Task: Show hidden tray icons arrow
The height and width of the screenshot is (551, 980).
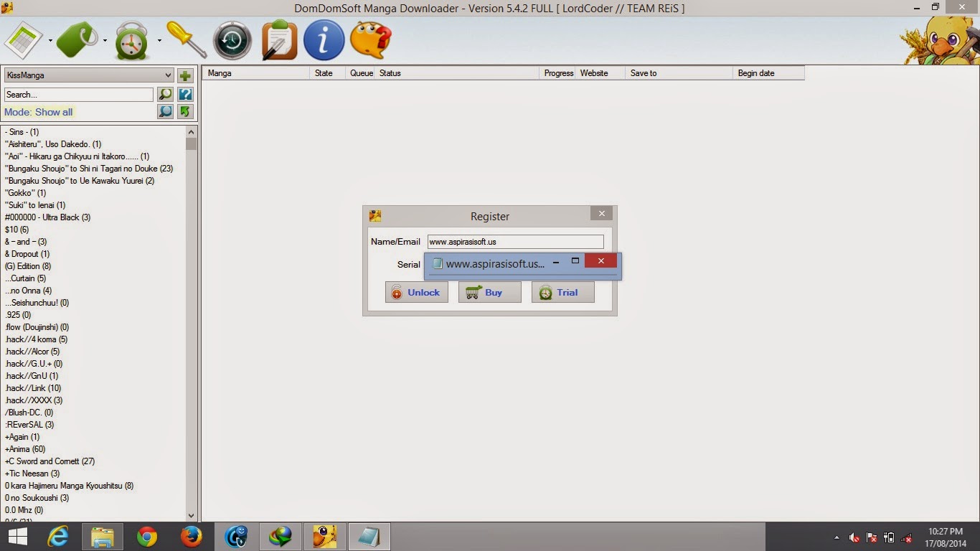Action: tap(837, 537)
